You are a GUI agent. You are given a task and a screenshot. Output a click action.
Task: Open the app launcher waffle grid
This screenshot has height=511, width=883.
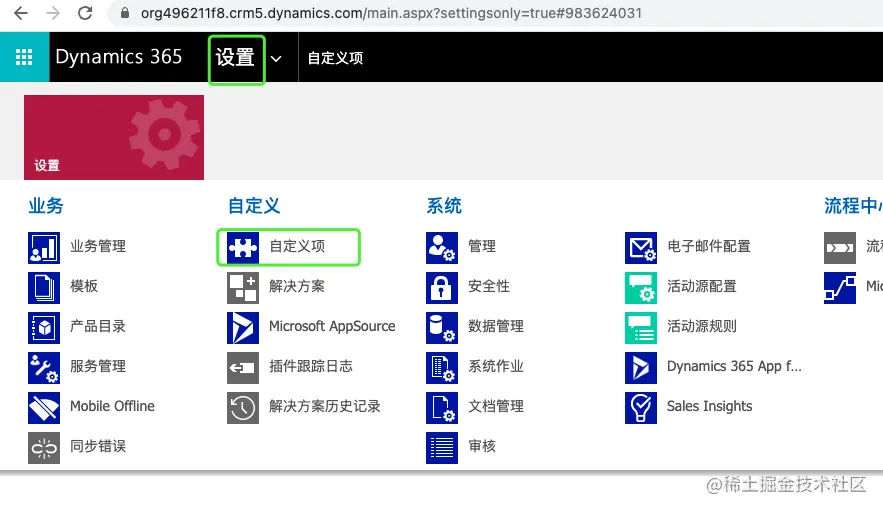coord(24,57)
